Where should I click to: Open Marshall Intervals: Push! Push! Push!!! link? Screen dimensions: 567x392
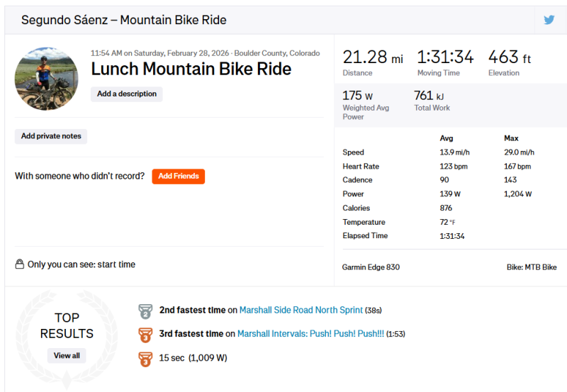coord(310,334)
